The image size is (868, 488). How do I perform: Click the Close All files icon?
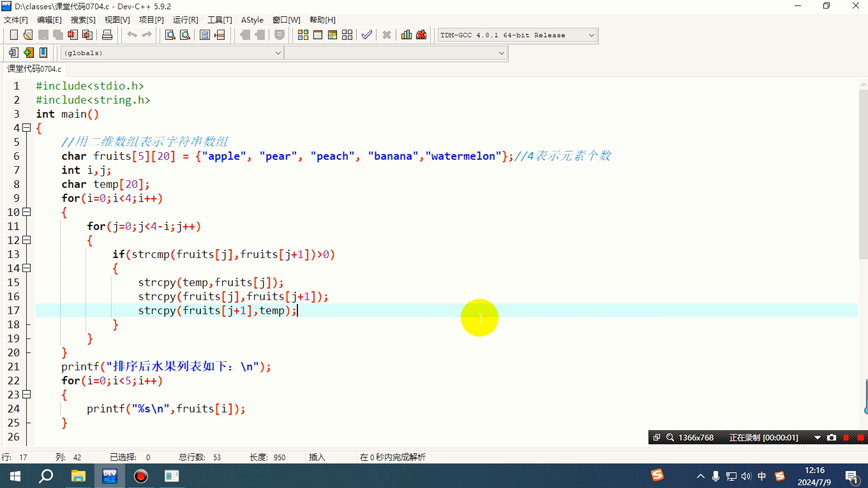tap(87, 35)
